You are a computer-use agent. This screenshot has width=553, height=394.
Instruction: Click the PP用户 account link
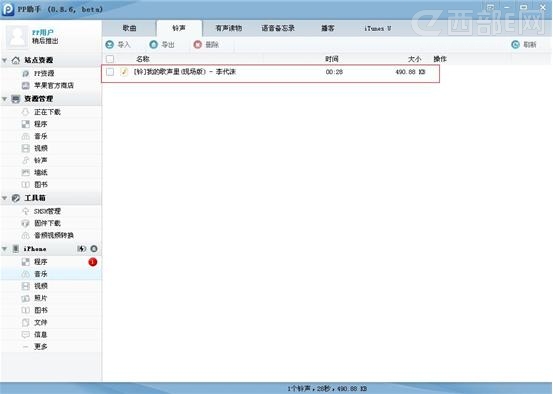click(43, 33)
